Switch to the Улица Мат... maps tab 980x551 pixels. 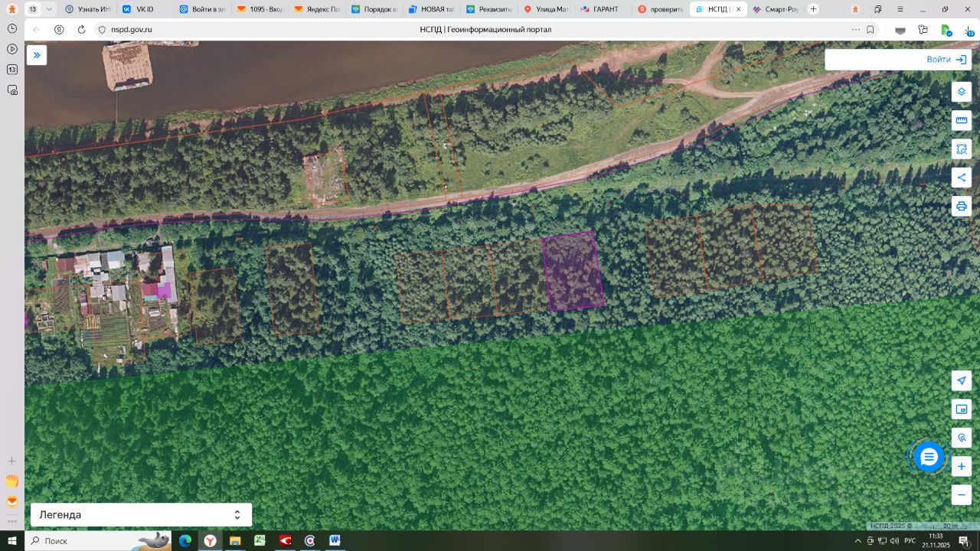[546, 9]
